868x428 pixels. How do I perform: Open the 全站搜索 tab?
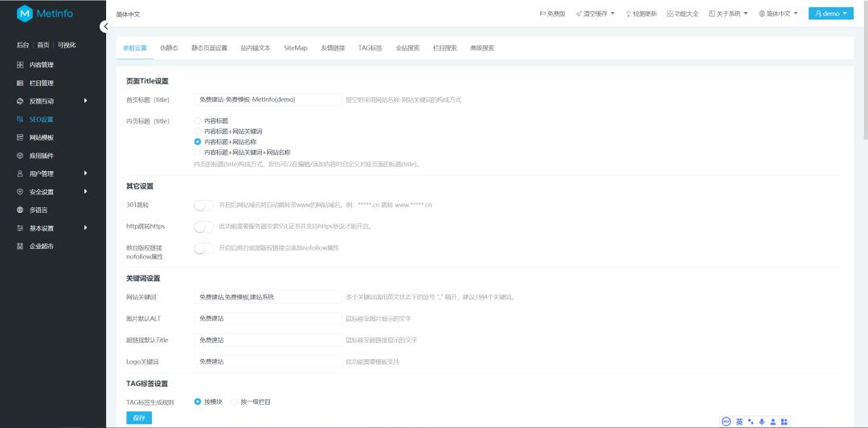click(x=407, y=48)
